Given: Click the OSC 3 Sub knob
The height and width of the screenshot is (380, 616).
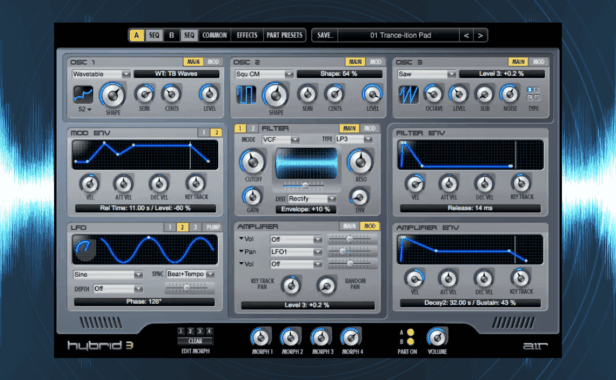Looking at the screenshot, I should click(484, 94).
